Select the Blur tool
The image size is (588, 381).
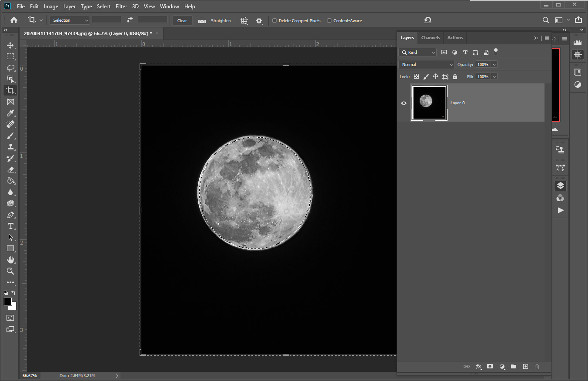point(10,192)
